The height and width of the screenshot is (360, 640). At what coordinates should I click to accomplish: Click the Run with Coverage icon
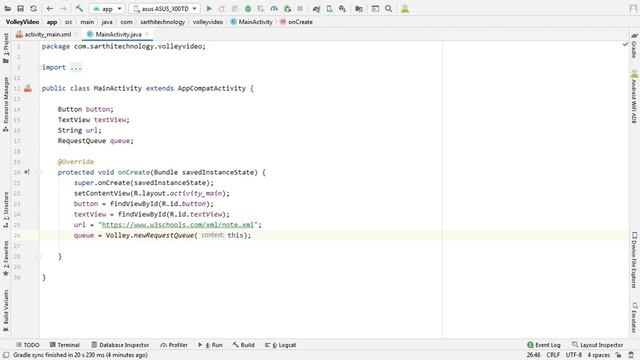(x=261, y=9)
